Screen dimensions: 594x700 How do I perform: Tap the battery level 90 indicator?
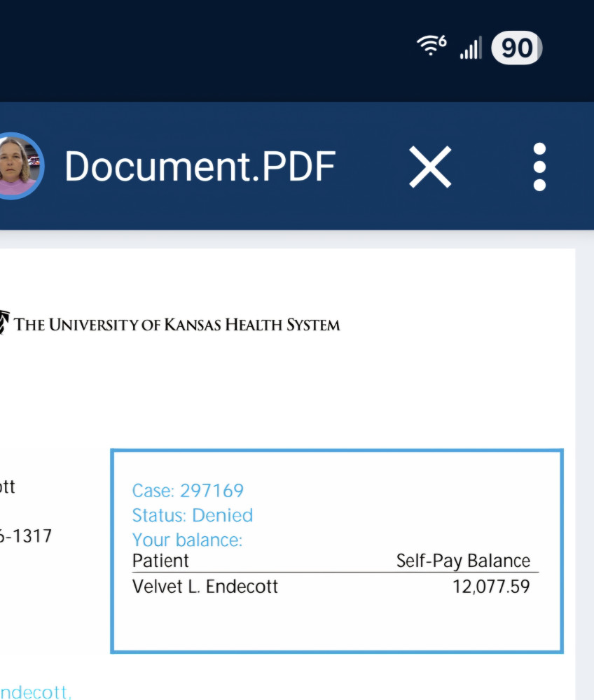[x=516, y=48]
